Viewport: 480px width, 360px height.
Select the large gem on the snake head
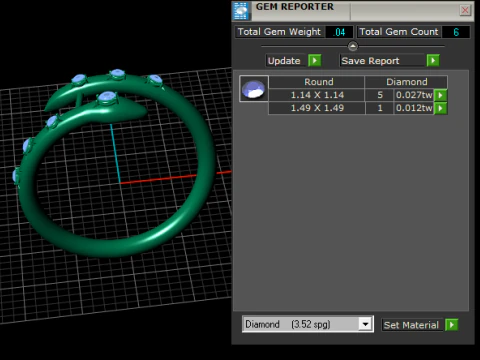coord(107,97)
